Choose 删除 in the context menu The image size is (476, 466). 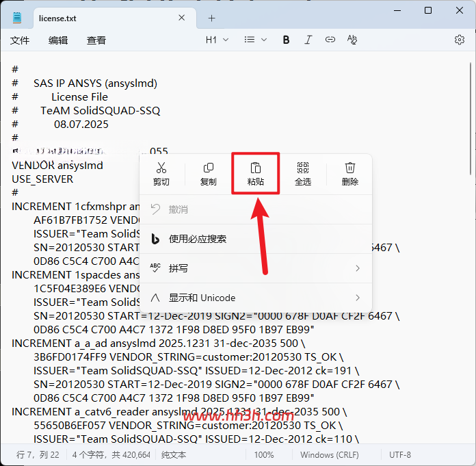pos(349,174)
